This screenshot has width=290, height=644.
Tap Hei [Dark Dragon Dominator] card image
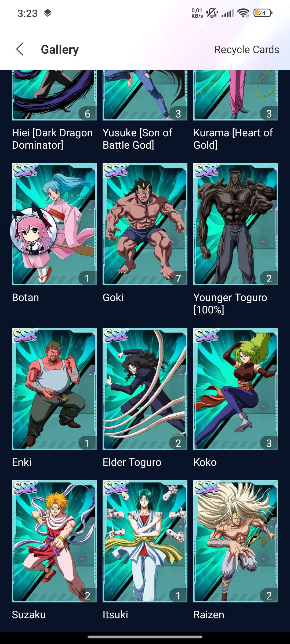tap(54, 95)
